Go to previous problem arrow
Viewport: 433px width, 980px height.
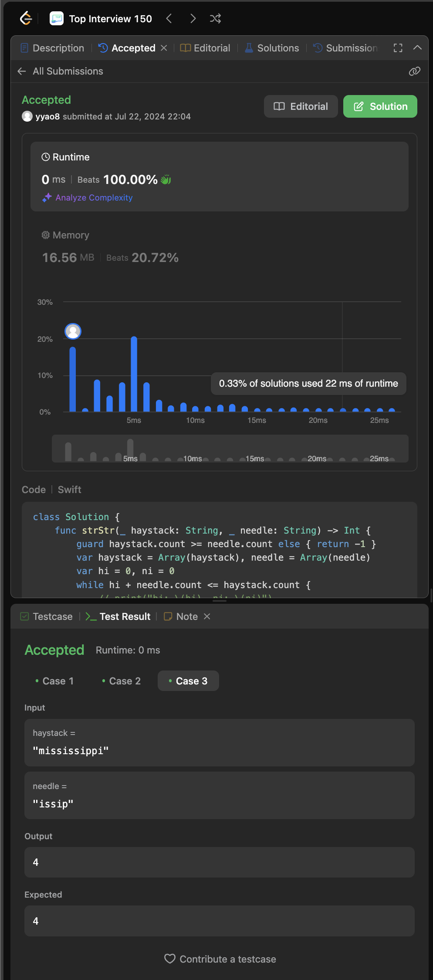169,18
